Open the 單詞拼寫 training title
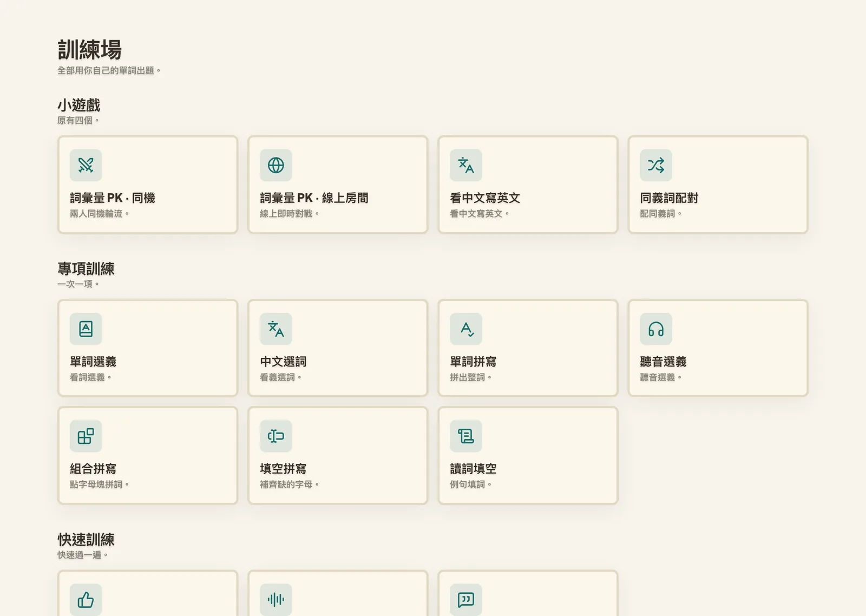 pyautogui.click(x=473, y=362)
